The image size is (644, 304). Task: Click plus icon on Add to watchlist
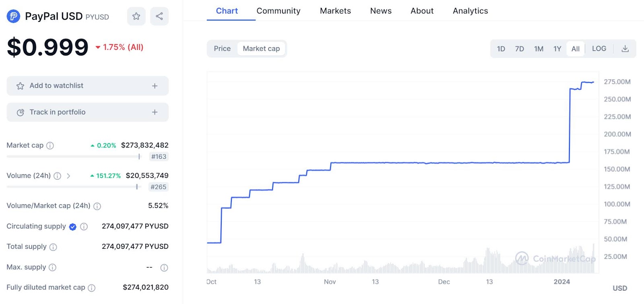point(155,86)
